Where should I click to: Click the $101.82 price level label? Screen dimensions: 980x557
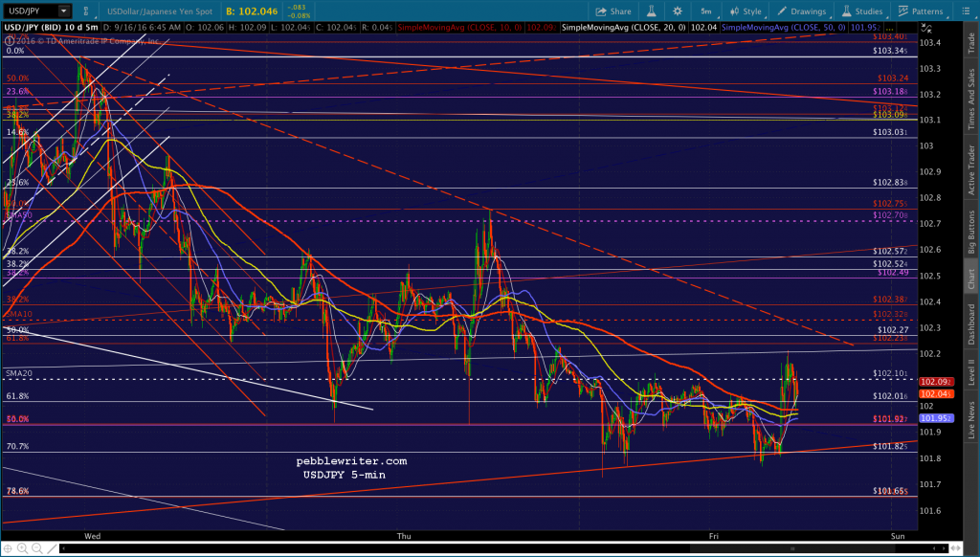click(x=890, y=446)
